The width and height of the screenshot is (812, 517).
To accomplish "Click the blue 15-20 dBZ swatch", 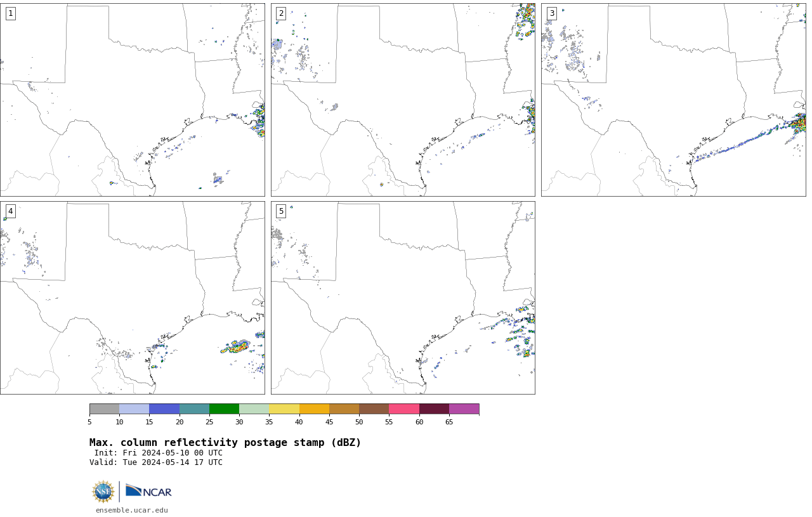I will tap(164, 409).
